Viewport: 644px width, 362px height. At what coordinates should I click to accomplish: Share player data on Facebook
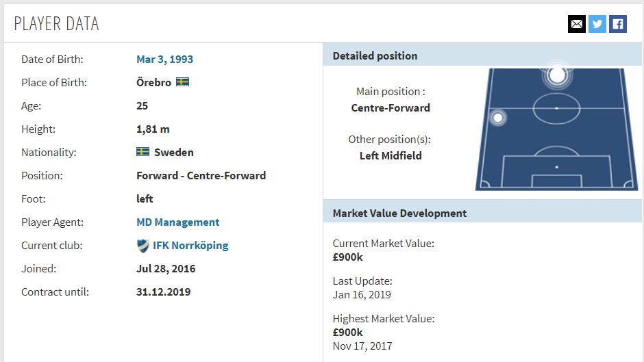618,24
